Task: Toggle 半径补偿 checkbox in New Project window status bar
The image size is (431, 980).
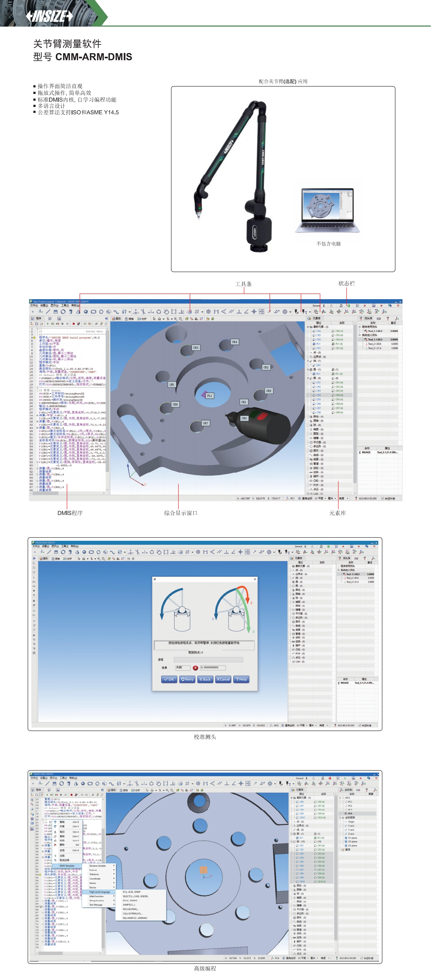Action: (x=382, y=498)
